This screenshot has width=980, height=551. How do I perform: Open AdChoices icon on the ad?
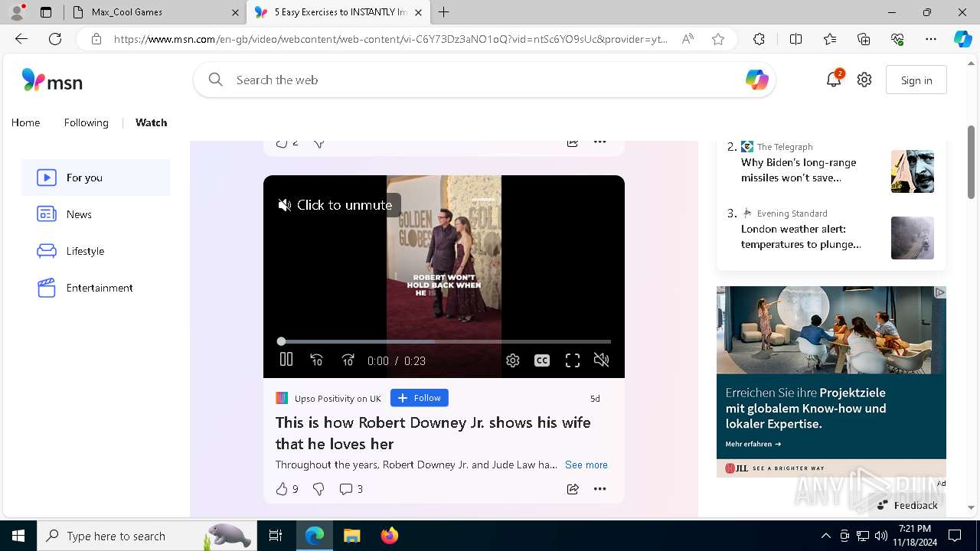(940, 292)
